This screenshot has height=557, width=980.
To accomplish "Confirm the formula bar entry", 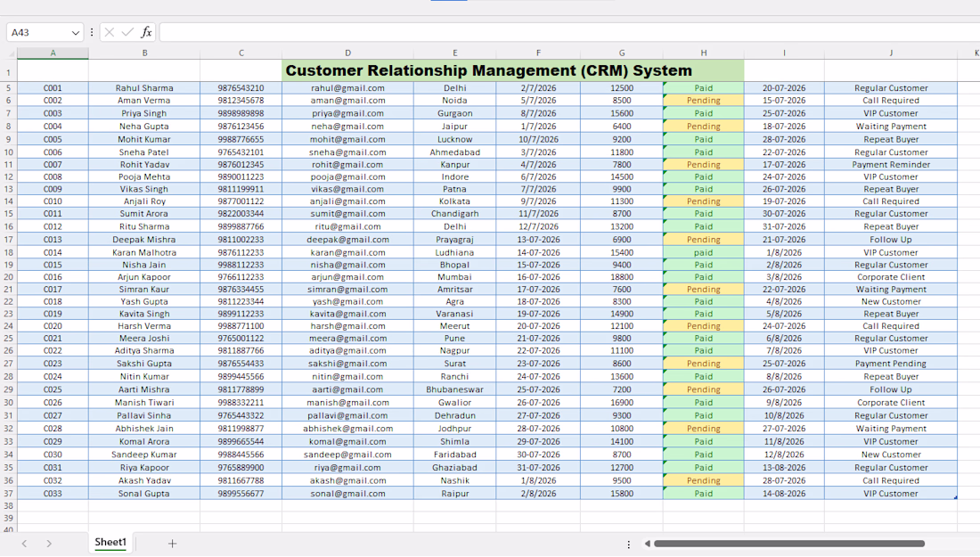I will (127, 32).
